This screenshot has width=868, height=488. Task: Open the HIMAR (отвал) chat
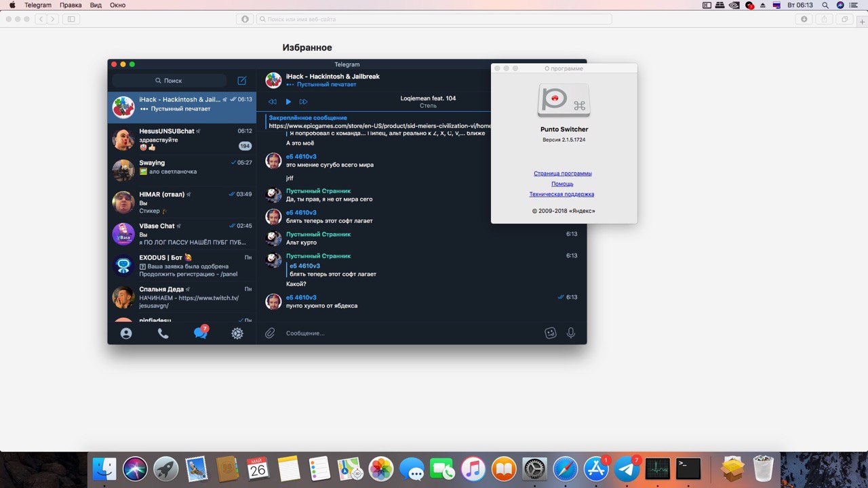182,202
